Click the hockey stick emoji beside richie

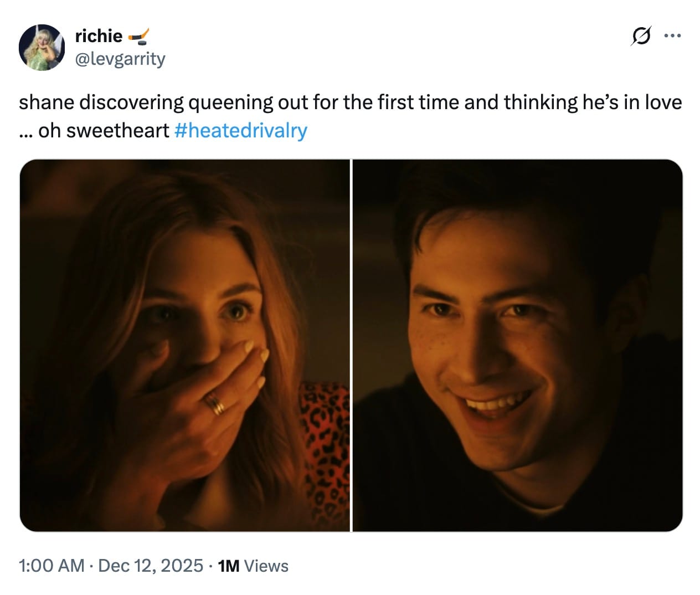tap(138, 37)
